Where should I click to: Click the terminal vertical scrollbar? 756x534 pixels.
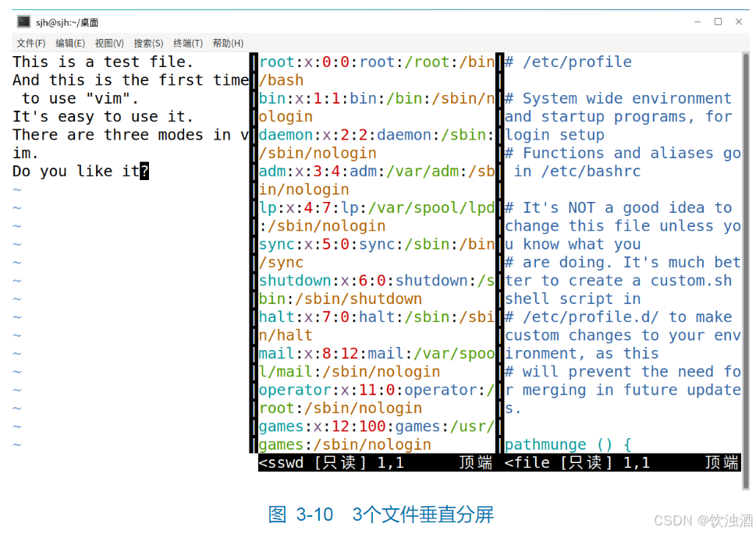click(746, 271)
